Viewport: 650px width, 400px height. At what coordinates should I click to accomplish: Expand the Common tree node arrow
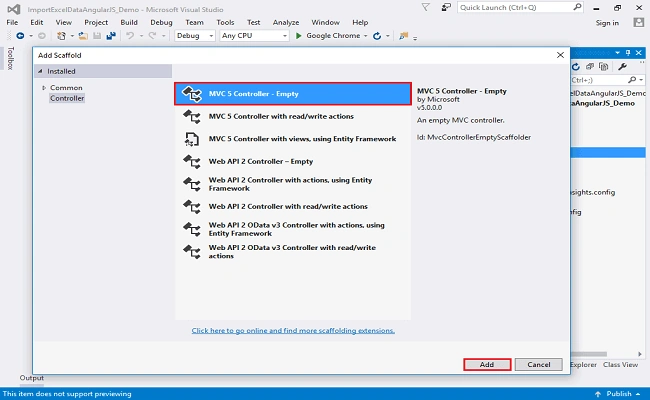(44, 88)
